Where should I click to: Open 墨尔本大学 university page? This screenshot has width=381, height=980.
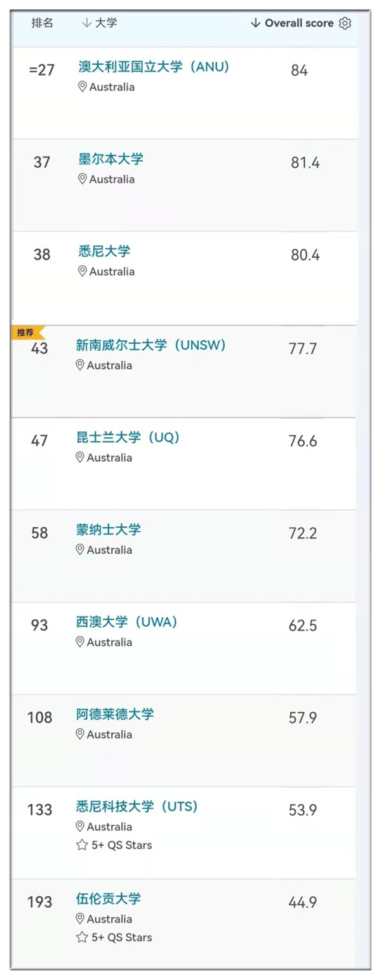point(110,159)
